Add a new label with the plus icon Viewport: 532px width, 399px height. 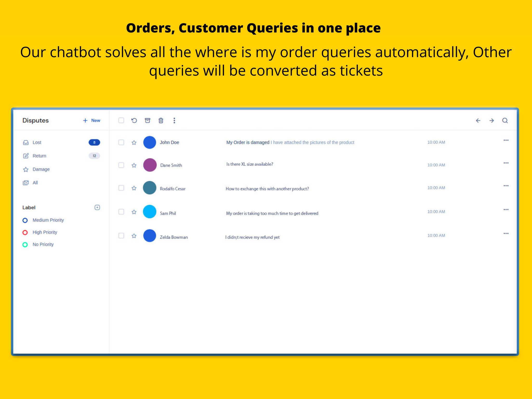[x=97, y=208]
